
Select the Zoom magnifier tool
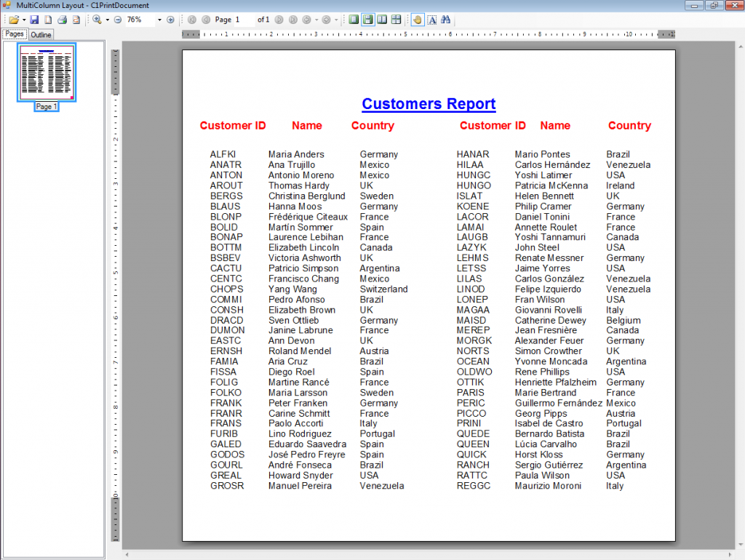pos(97,20)
